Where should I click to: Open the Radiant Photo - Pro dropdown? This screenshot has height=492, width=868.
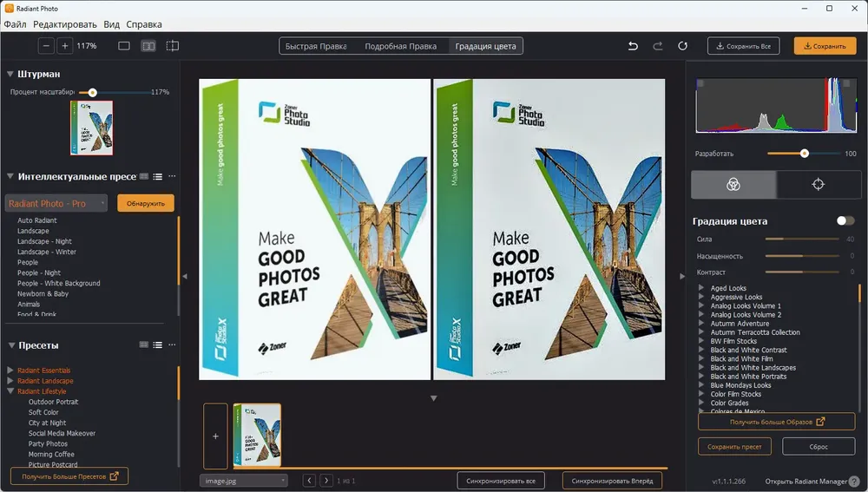[x=56, y=203]
